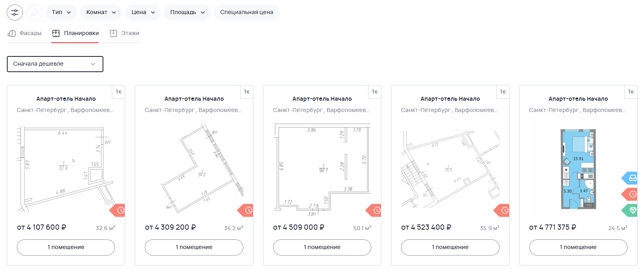Click red clock tag on 24.5 m² card
Image resolution: width=644 pixels, height=270 pixels.
(632, 194)
